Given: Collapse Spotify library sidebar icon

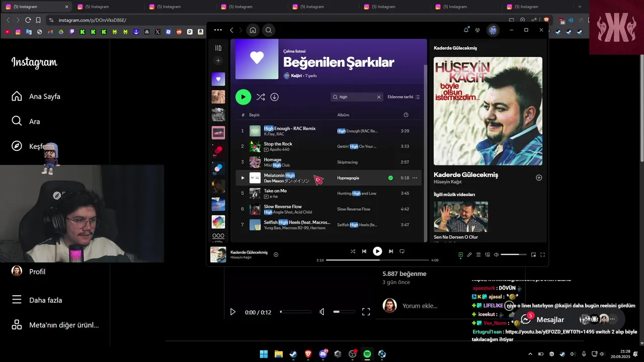Looking at the screenshot, I should (x=218, y=48).
